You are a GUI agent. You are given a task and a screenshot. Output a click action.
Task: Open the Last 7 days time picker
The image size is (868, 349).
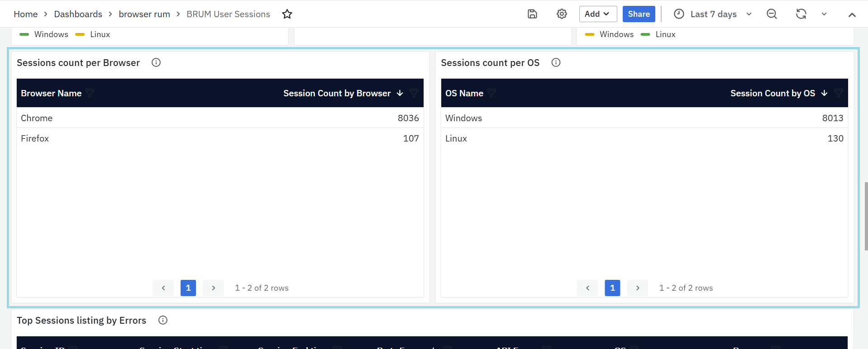[x=713, y=14]
